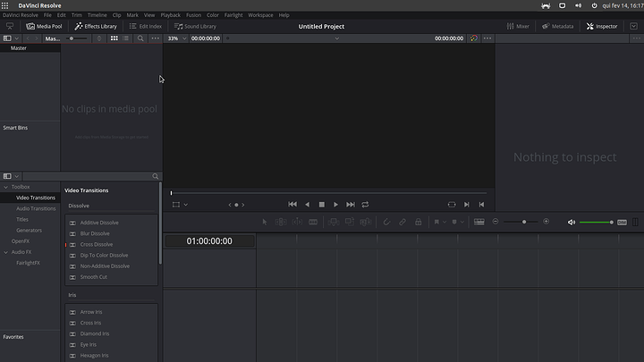This screenshot has height=362, width=644.
Task: Toggle the link clips chain icon
Action: 402,222
